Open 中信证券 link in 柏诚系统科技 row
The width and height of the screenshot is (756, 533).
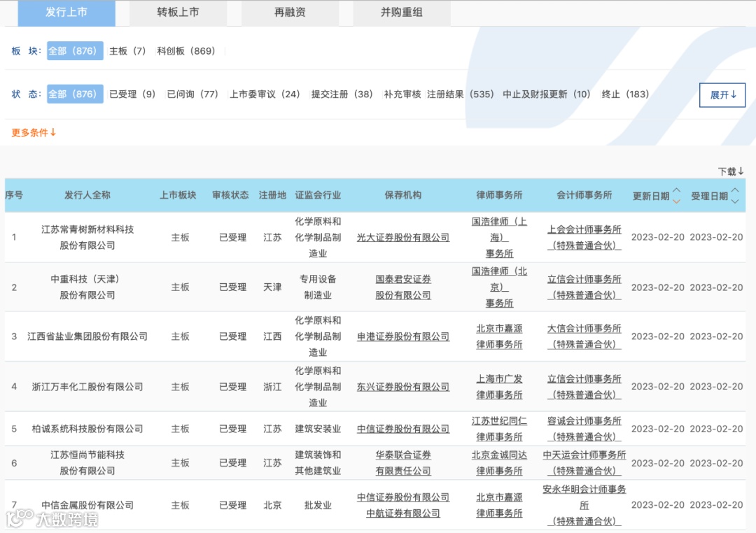[x=403, y=428]
